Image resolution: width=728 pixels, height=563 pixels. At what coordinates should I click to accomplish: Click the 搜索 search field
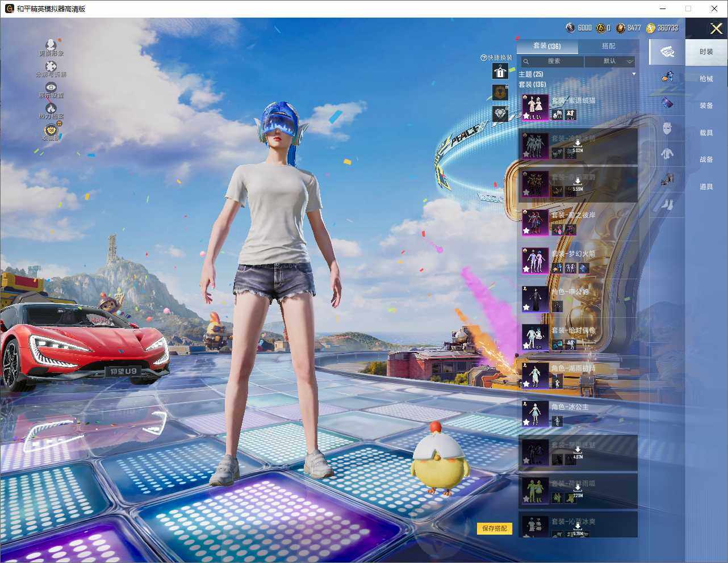[553, 61]
